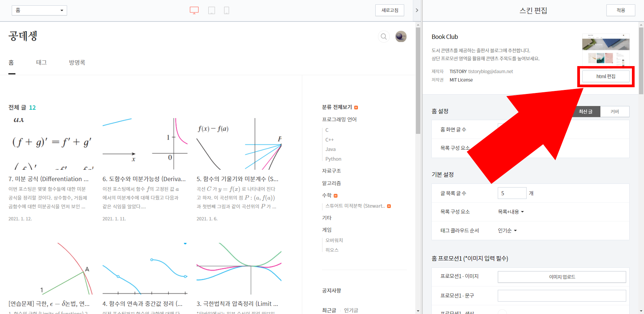This screenshot has width=644, height=314.
Task: Show 최근글 list in sidebar
Action: [329, 310]
